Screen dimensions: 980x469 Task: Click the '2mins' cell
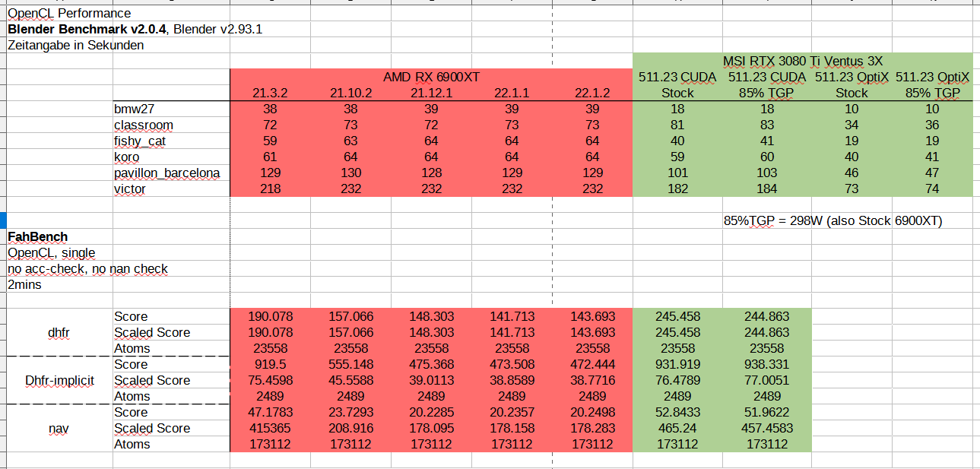[24, 284]
